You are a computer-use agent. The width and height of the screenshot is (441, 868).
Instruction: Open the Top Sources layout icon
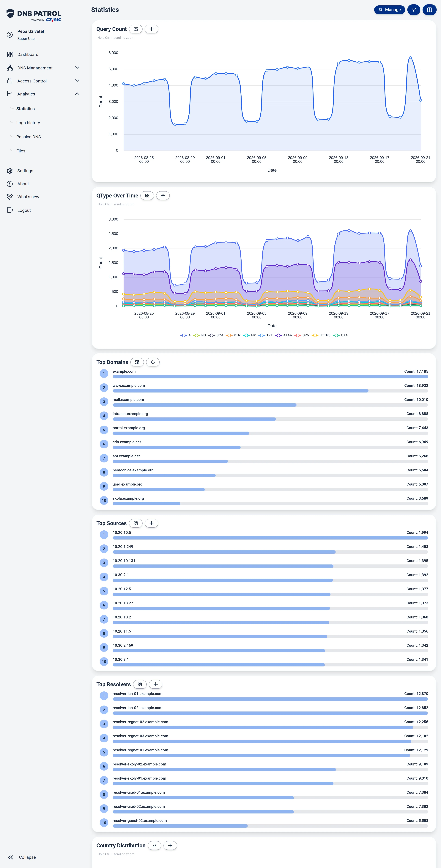(x=136, y=523)
